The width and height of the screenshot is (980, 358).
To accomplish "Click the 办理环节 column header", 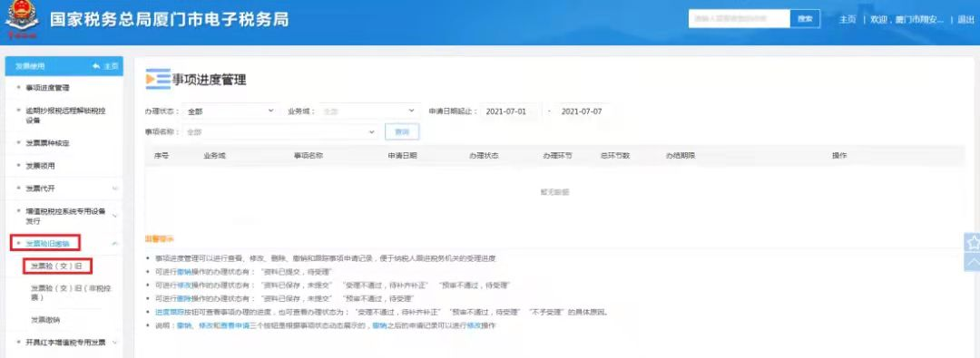I will pyautogui.click(x=557, y=155).
